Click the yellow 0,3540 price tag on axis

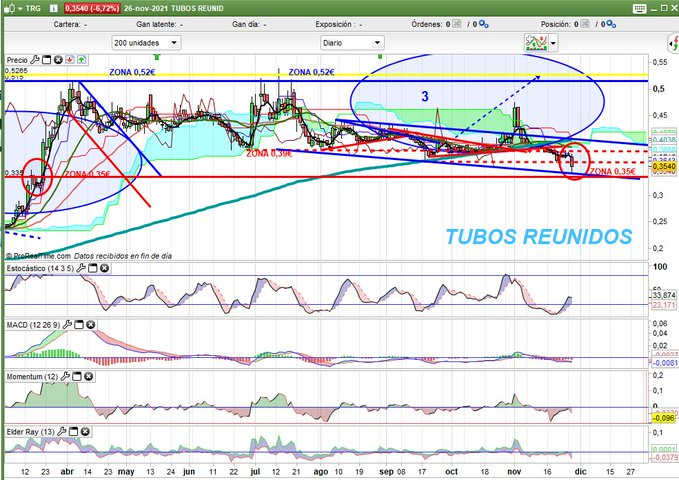pos(663,166)
